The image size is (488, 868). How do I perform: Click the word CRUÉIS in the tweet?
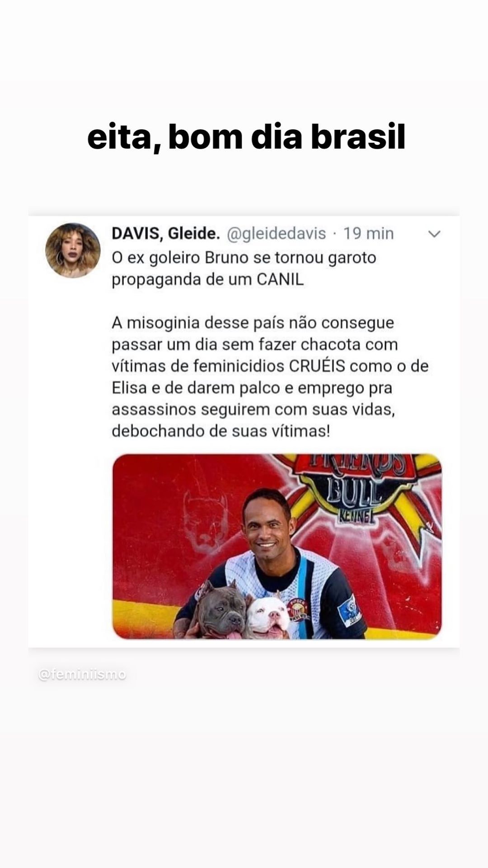click(317, 366)
